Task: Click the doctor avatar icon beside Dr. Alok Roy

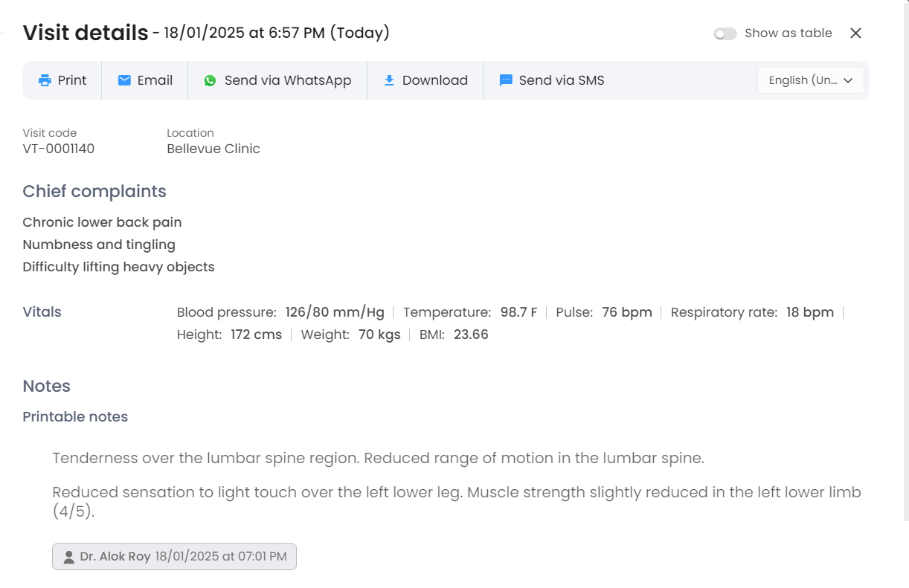Action: [68, 557]
